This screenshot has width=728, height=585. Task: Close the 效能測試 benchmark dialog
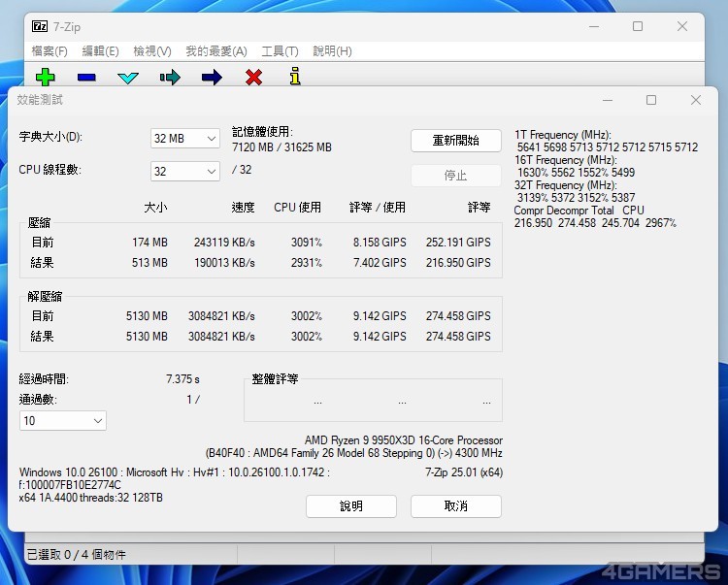695,100
